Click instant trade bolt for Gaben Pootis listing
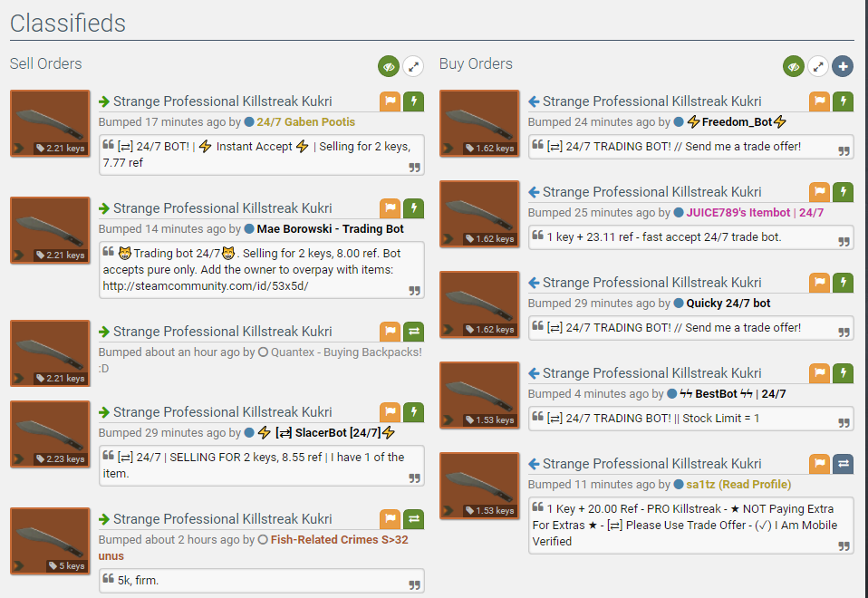868x598 pixels. pyautogui.click(x=413, y=101)
